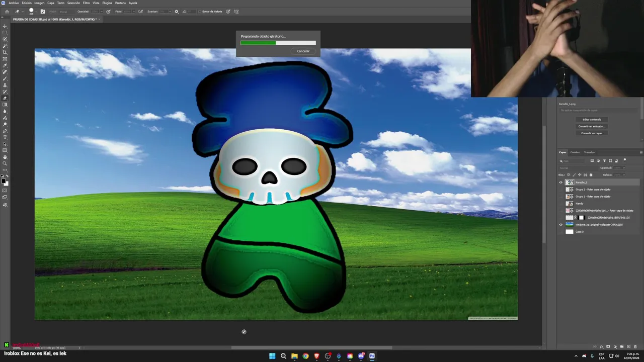This screenshot has width=644, height=362.
Task: Select the Rectangular Marquee tool
Action: coord(5,32)
